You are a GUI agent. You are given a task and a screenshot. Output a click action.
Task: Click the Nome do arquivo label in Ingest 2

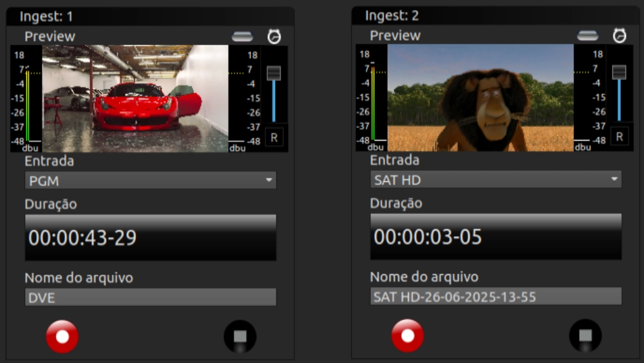tap(424, 277)
